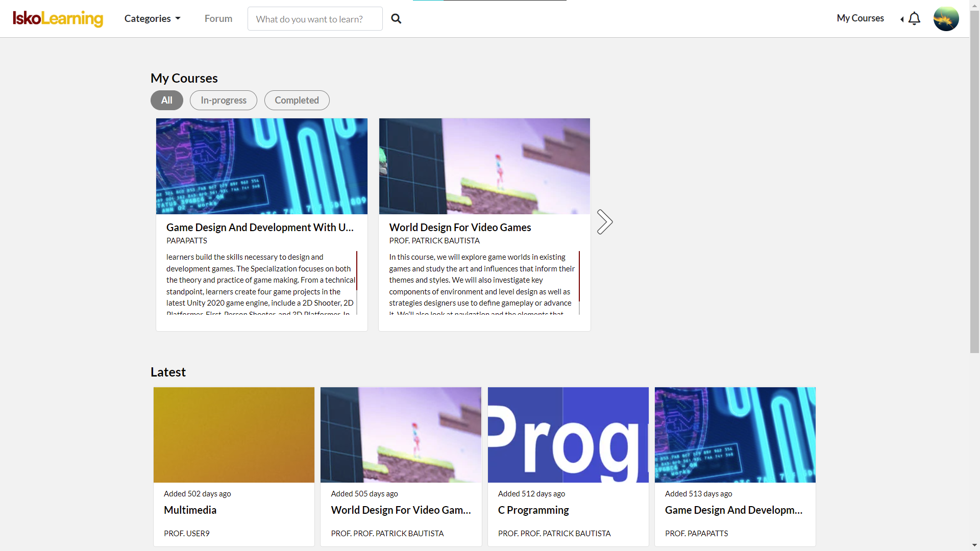Click 'Added 505 days ago' text

(x=364, y=494)
